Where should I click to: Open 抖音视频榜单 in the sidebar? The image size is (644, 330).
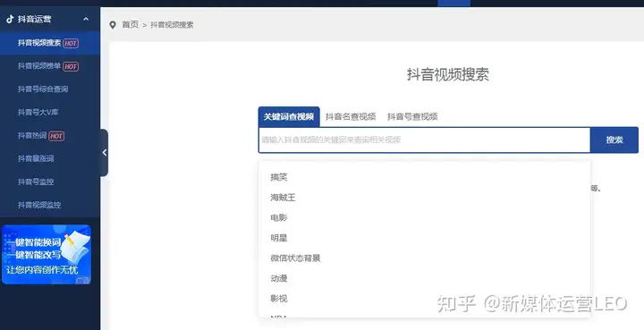tap(39, 66)
